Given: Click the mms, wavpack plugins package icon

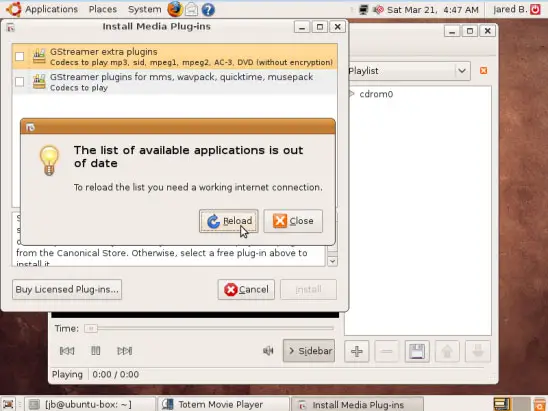Looking at the screenshot, I should point(39,82).
